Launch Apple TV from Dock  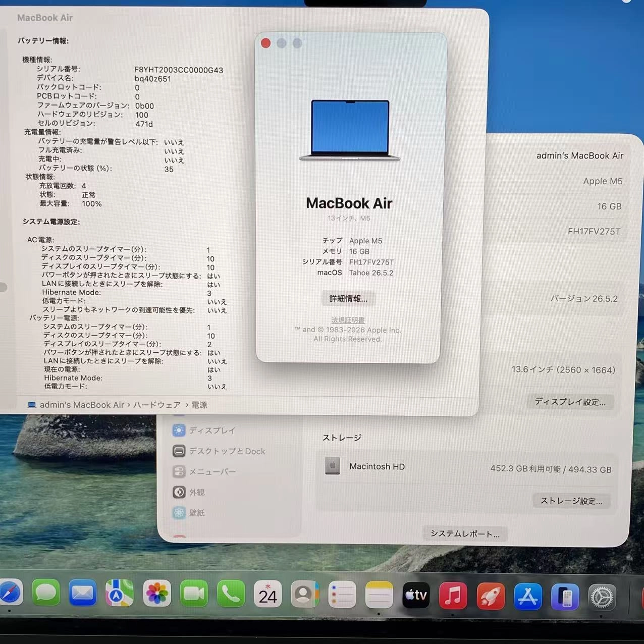[416, 596]
